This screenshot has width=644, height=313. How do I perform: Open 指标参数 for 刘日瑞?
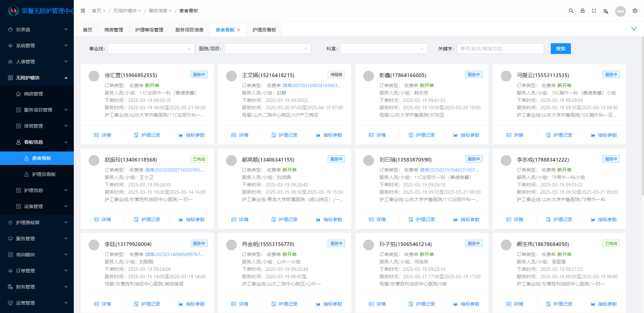pyautogui.click(x=466, y=220)
